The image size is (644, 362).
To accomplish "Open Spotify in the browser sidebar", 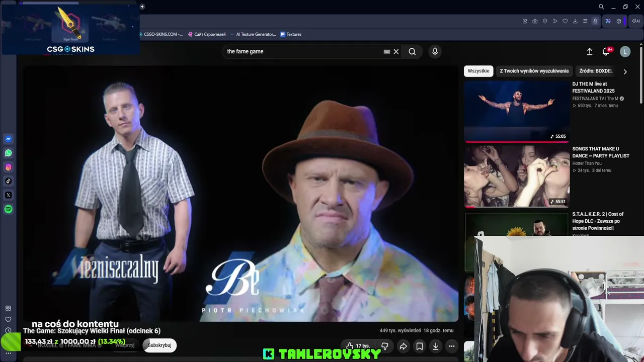I will pyautogui.click(x=8, y=209).
